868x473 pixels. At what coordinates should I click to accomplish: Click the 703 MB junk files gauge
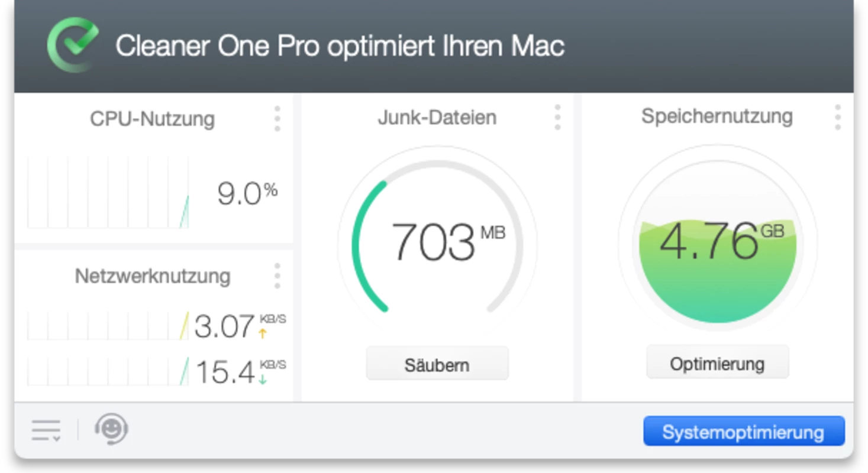pos(437,242)
